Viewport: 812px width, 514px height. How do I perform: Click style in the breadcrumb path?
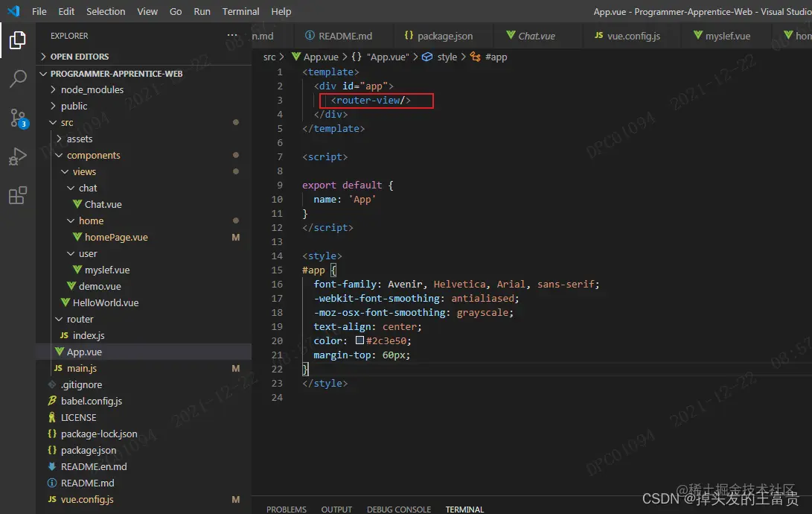447,57
